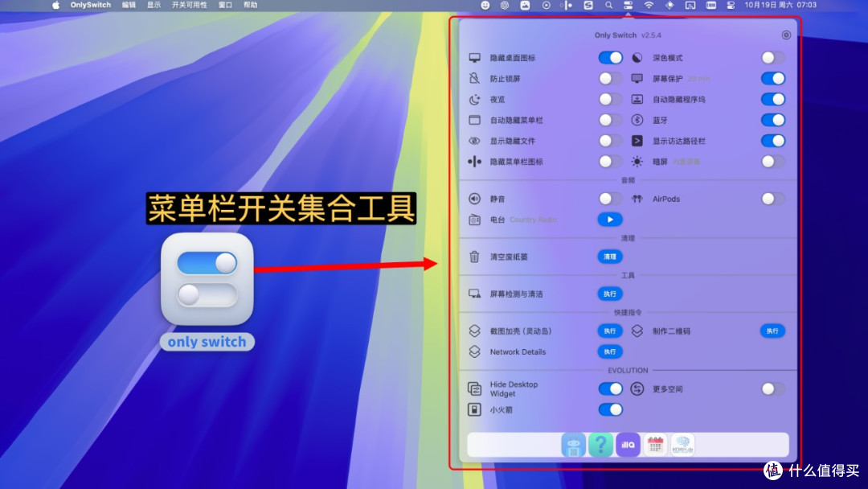This screenshot has width=868, height=489.
Task: Turn off the 隐藏桌面图标 switch
Action: point(610,58)
